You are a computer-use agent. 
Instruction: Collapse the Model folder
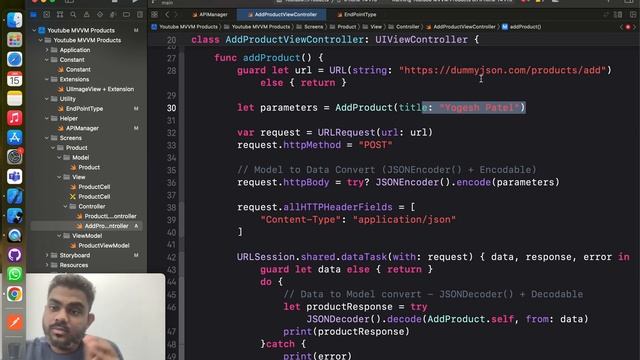pyautogui.click(x=60, y=158)
